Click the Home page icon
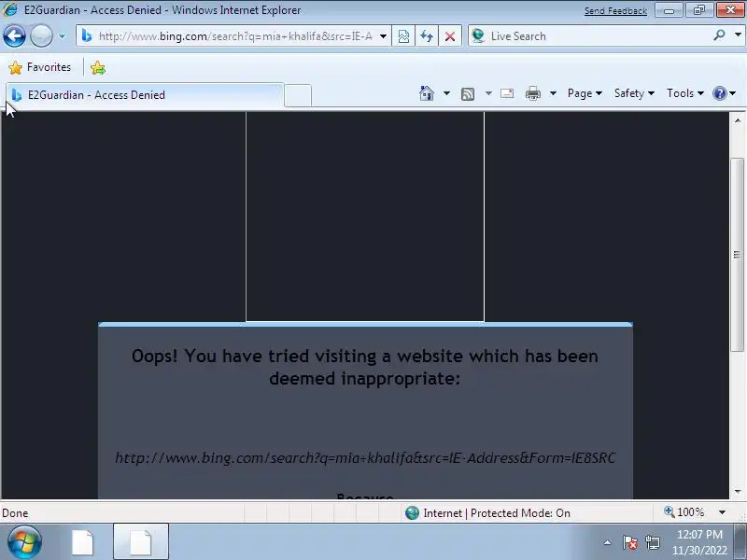Image resolution: width=747 pixels, height=560 pixels. click(427, 93)
